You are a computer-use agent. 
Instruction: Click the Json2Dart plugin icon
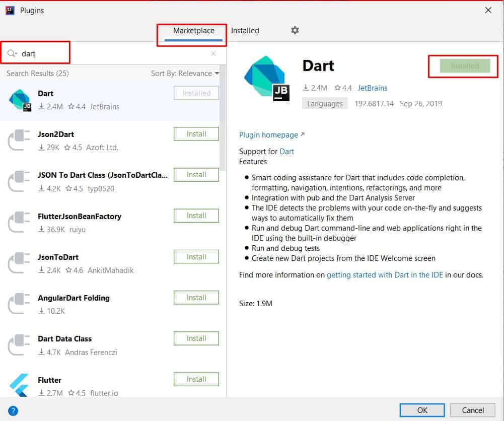19,140
